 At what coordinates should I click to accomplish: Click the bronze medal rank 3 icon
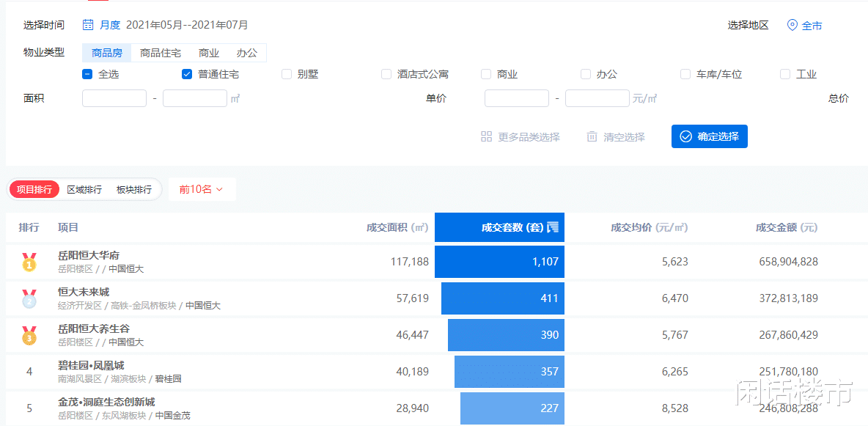click(29, 335)
